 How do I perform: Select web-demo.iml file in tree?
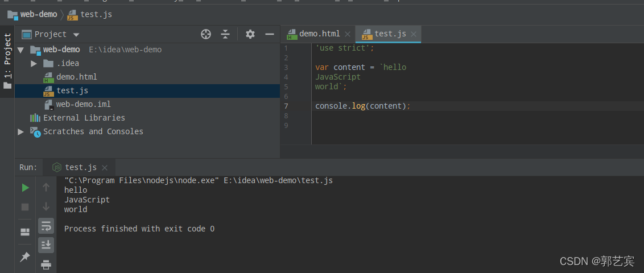pos(84,104)
